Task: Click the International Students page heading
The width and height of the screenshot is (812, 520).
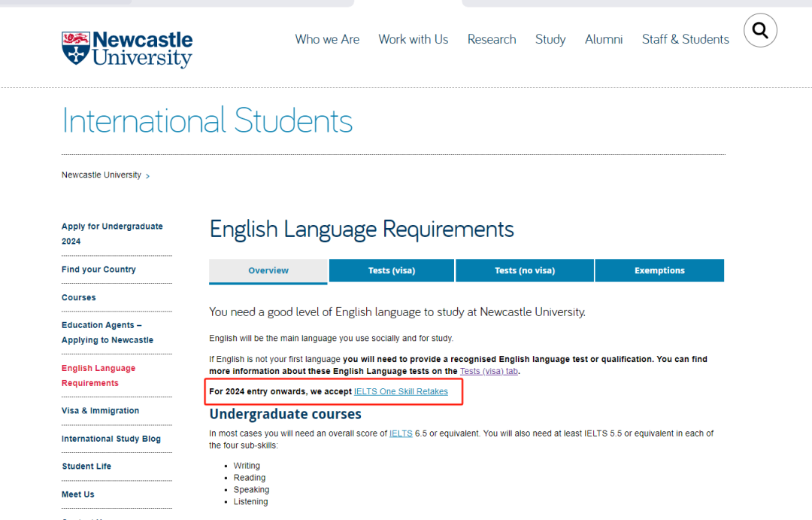Action: (x=208, y=121)
